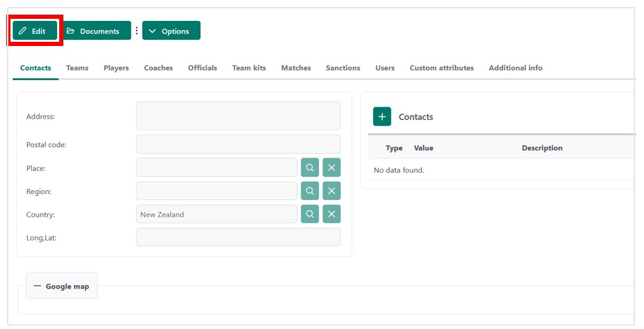Click the Long,Lat input field
The height and width of the screenshot is (329, 644).
(x=238, y=237)
